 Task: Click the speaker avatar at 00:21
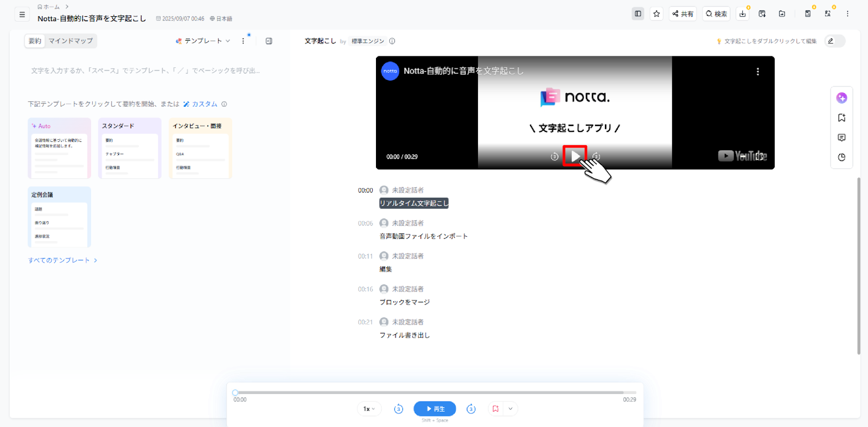pos(384,322)
